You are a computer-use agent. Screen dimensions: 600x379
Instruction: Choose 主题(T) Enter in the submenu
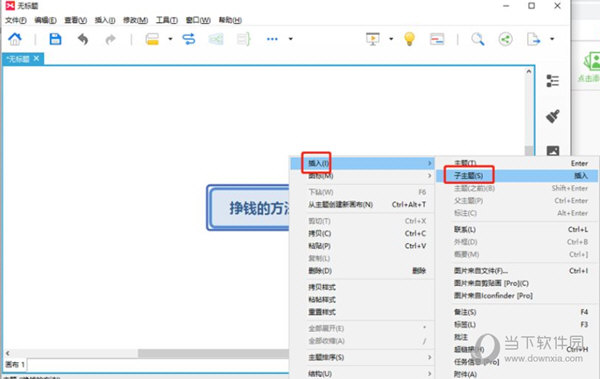tap(517, 163)
